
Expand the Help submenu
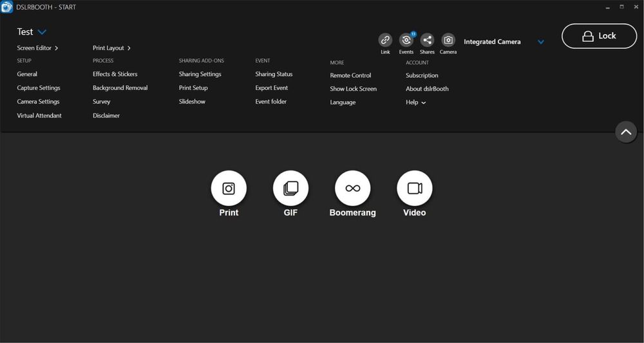point(415,102)
